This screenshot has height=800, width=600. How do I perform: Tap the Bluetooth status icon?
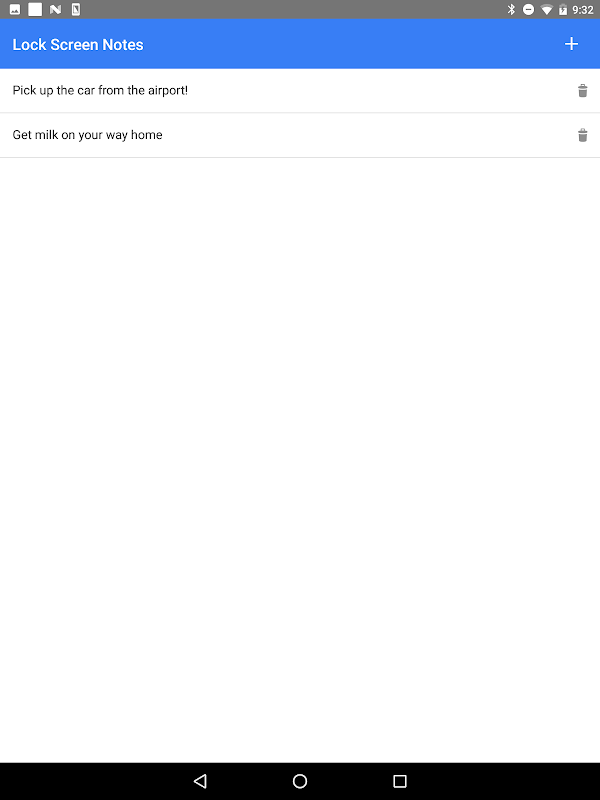(511, 9)
